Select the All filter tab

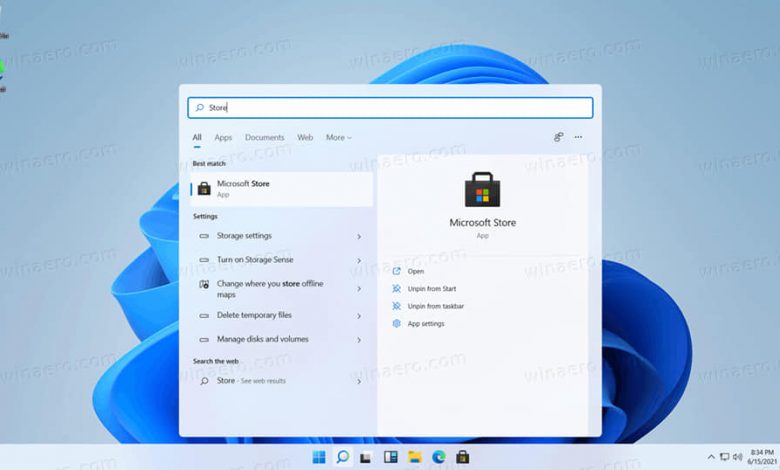tap(197, 137)
